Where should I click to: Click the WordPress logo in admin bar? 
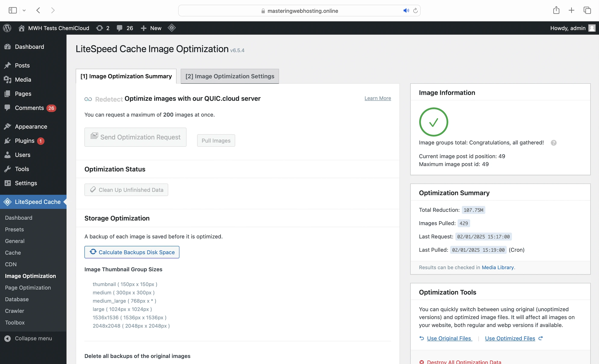[x=7, y=28]
